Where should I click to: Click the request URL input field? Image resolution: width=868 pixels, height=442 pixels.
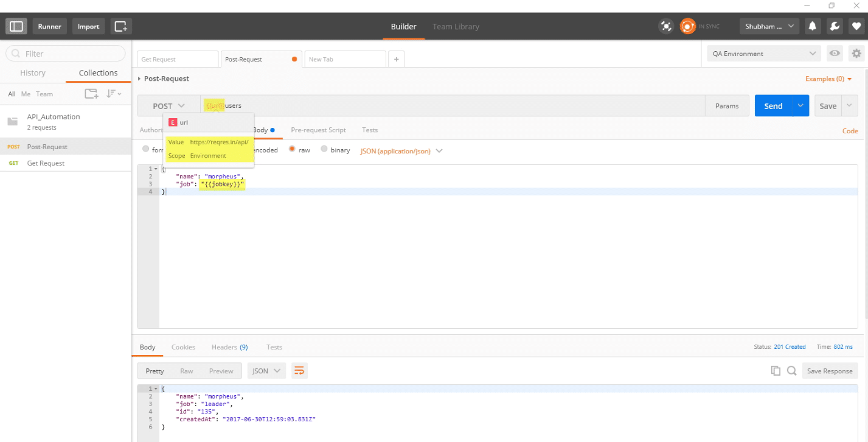[453, 106]
